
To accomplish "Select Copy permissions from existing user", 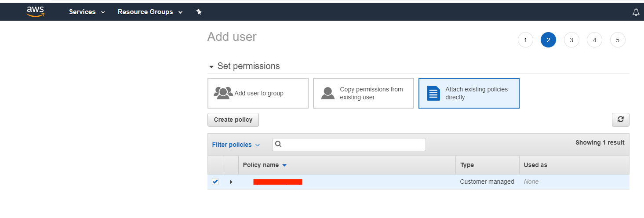I will [364, 93].
